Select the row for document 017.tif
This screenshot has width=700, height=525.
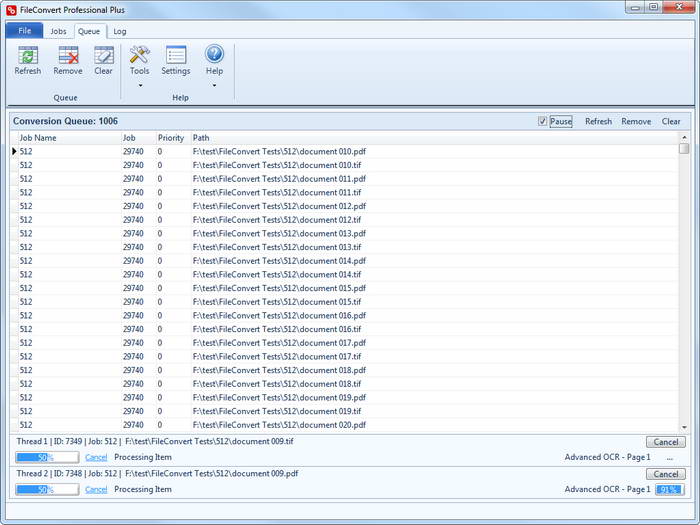pos(344,356)
